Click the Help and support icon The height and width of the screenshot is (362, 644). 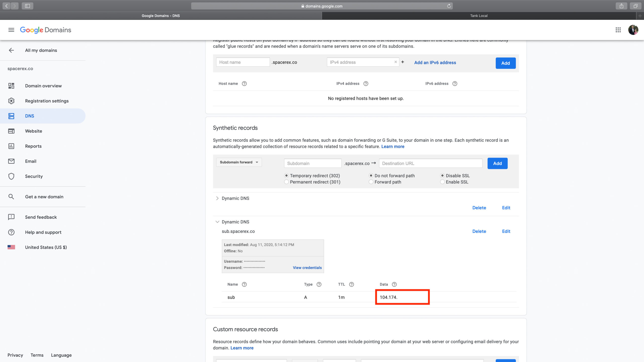[11, 232]
